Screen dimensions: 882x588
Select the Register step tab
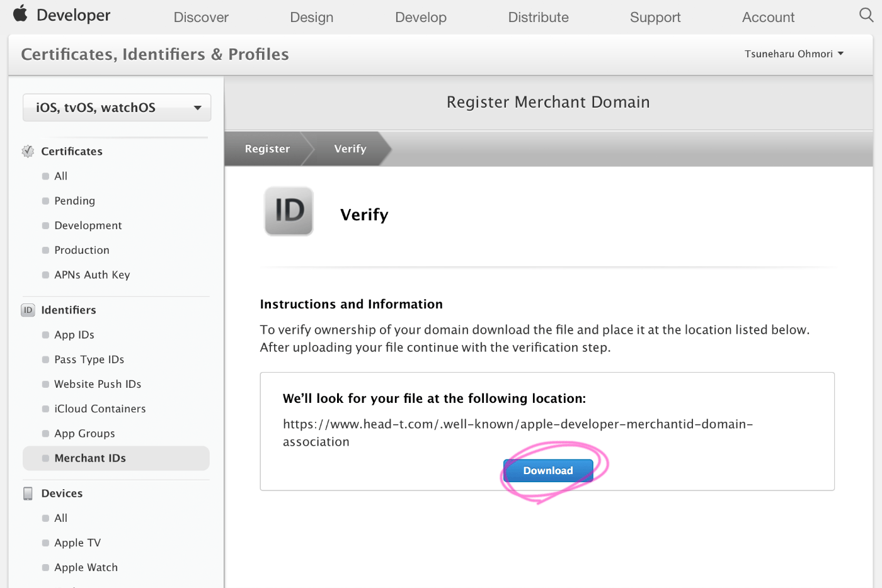click(x=267, y=149)
